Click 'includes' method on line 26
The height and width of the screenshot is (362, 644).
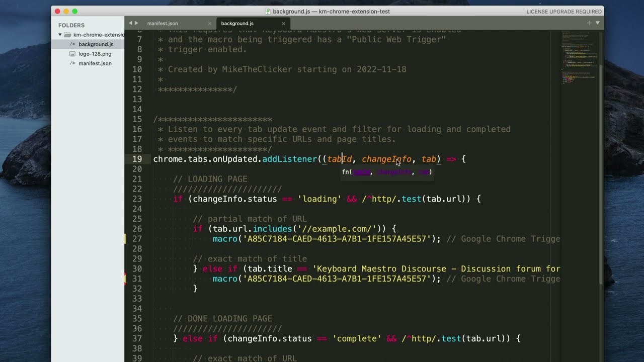[272, 229]
